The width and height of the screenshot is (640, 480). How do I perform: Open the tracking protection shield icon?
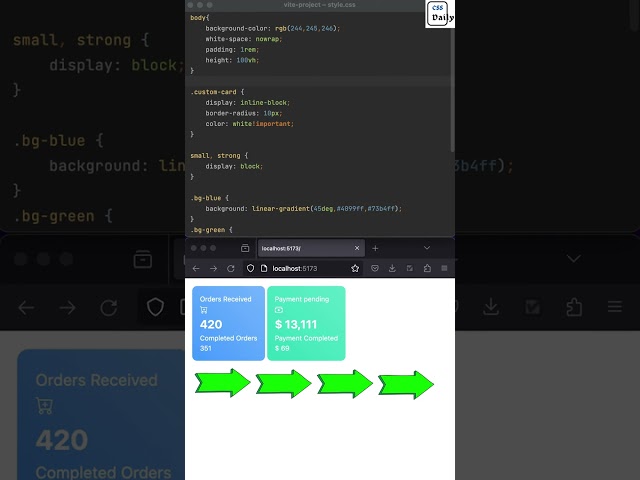point(250,268)
